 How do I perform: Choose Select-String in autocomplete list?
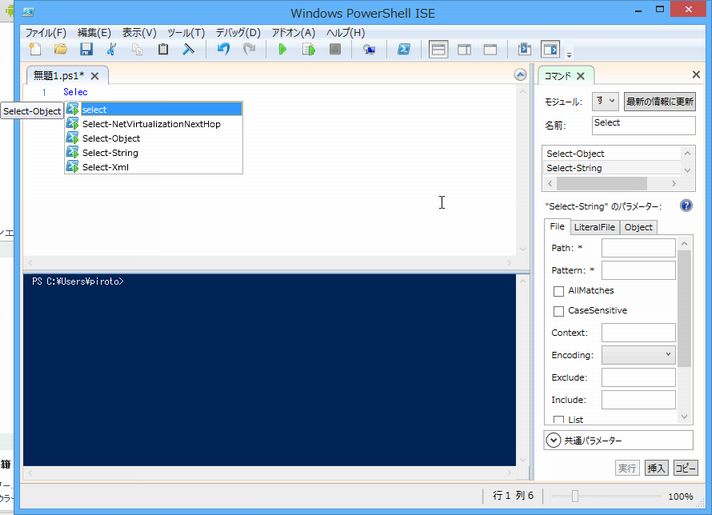pos(153,153)
